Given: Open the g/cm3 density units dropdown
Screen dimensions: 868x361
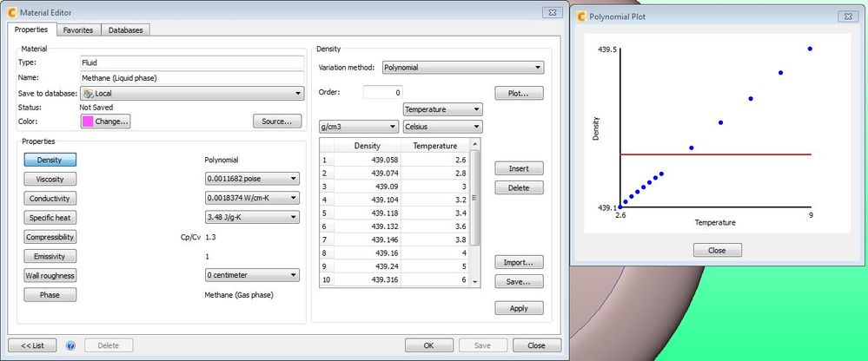Looking at the screenshot, I should click(359, 127).
